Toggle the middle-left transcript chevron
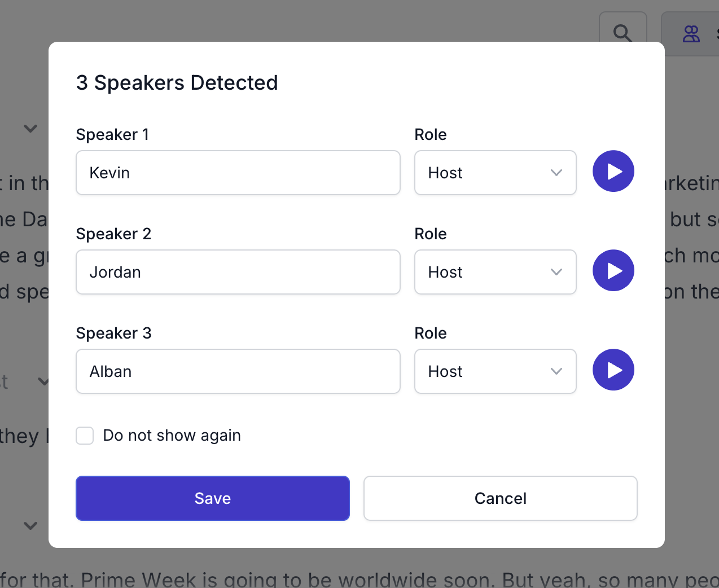Viewport: 719px width, 588px height. pos(43,382)
